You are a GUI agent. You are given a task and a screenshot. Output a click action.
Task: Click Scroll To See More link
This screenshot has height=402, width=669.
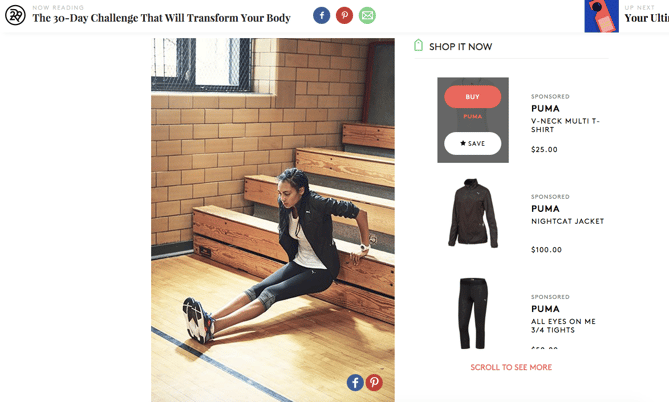511,367
